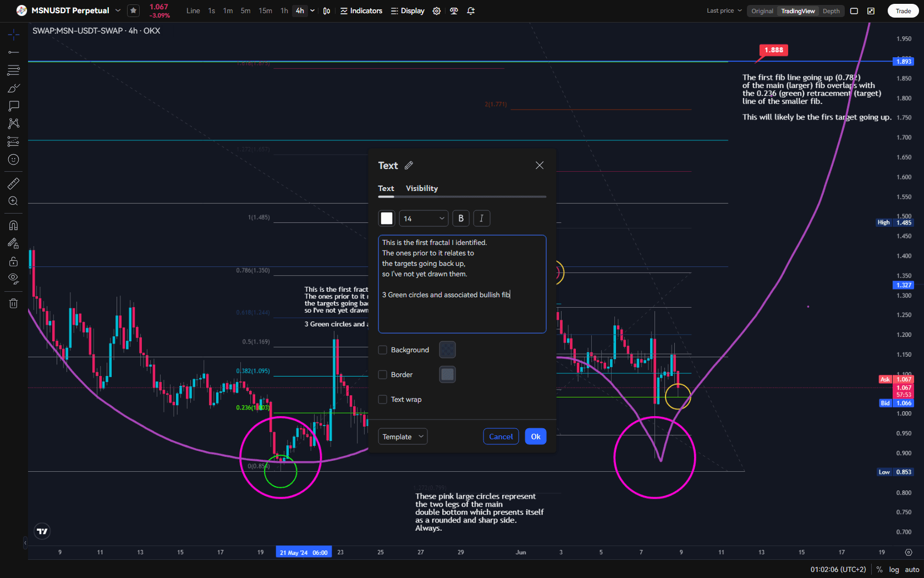Close the Text dialog
The height and width of the screenshot is (578, 924).
(540, 166)
